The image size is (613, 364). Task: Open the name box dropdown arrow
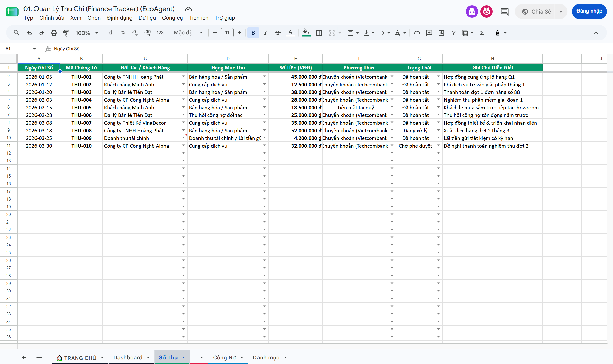34,49
